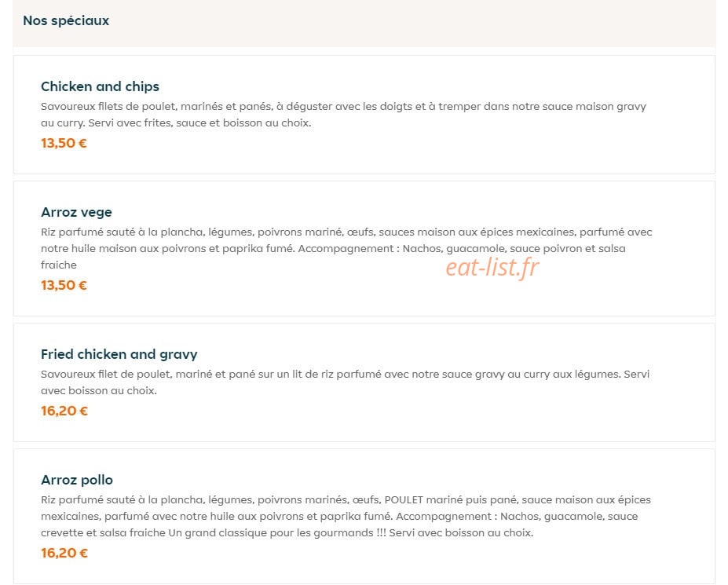Click the Fried chicken and gravy description
This screenshot has height=585, width=728.
(345, 382)
